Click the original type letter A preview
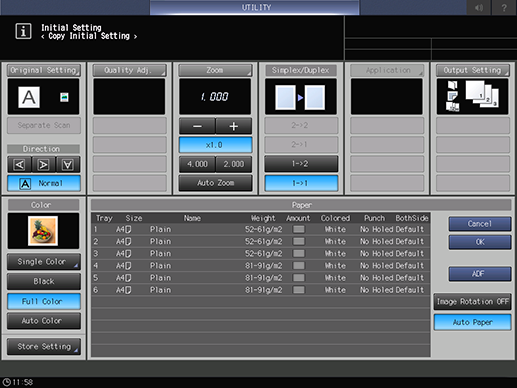This screenshot has height=388, width=517. (29, 97)
